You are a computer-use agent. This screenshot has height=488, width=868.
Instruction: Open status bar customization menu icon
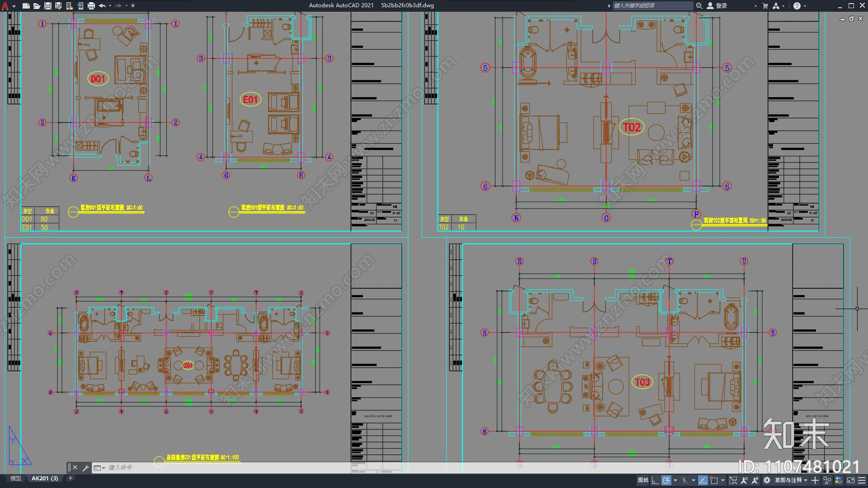[861, 480]
